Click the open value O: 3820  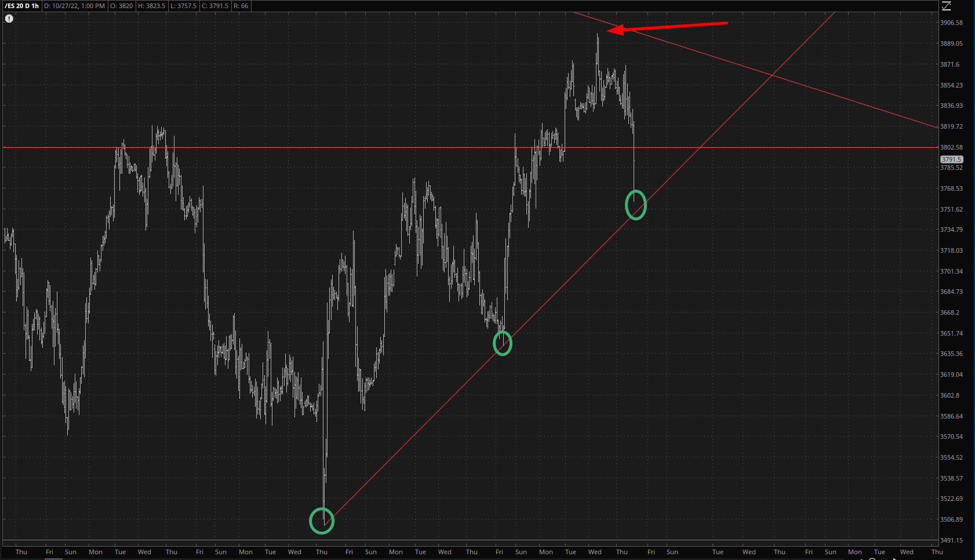[122, 6]
